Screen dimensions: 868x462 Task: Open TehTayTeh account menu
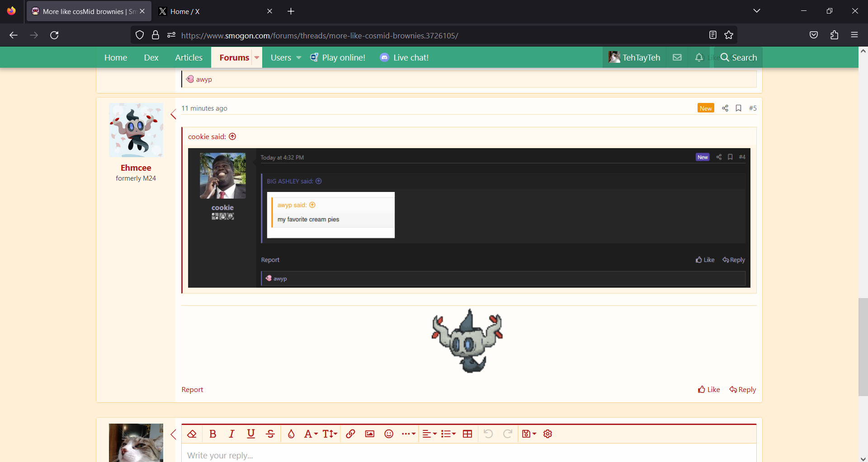tap(634, 57)
